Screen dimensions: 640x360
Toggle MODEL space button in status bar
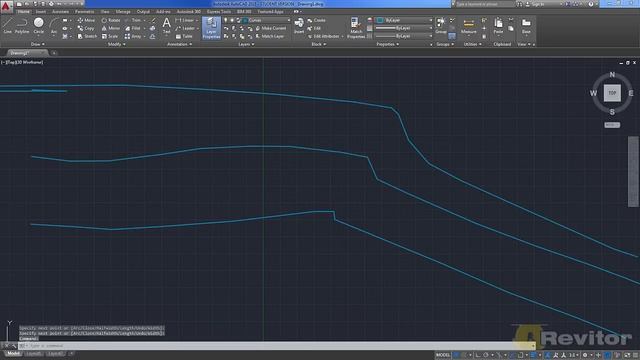tap(442, 355)
